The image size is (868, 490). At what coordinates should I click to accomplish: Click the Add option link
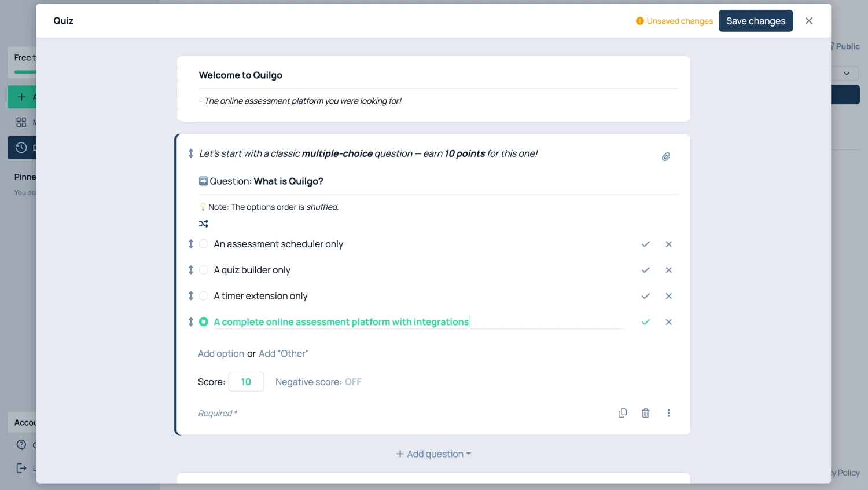coord(221,354)
